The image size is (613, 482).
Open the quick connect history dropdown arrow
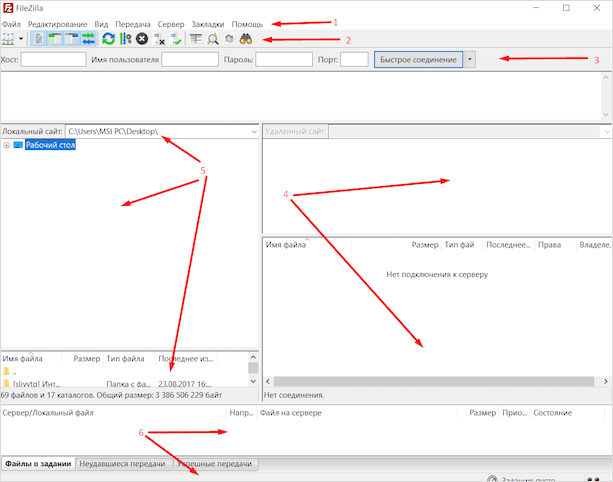470,60
